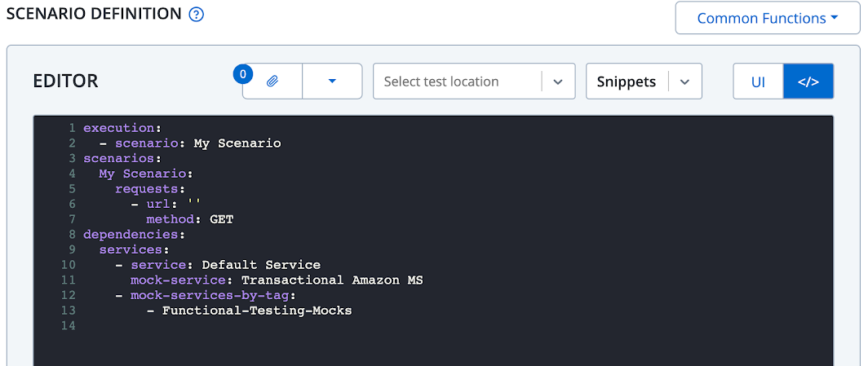Expand the arrow dropdown next to attachments

coord(332,82)
